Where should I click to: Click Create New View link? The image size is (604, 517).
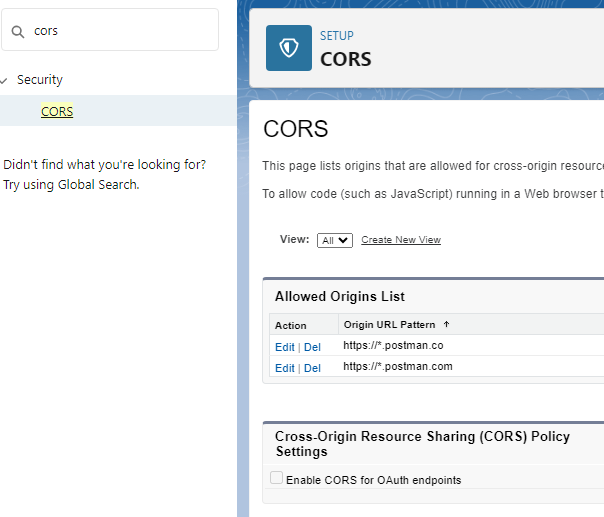[x=401, y=240]
